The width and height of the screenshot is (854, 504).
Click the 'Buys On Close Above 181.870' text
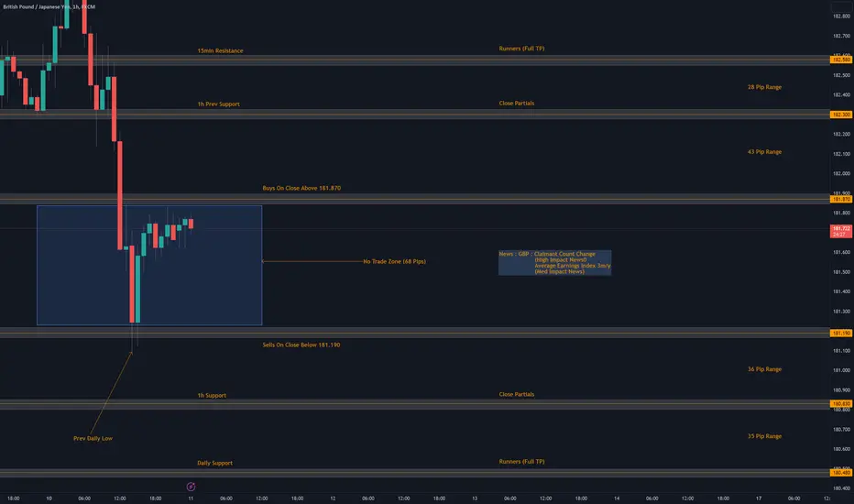click(301, 188)
